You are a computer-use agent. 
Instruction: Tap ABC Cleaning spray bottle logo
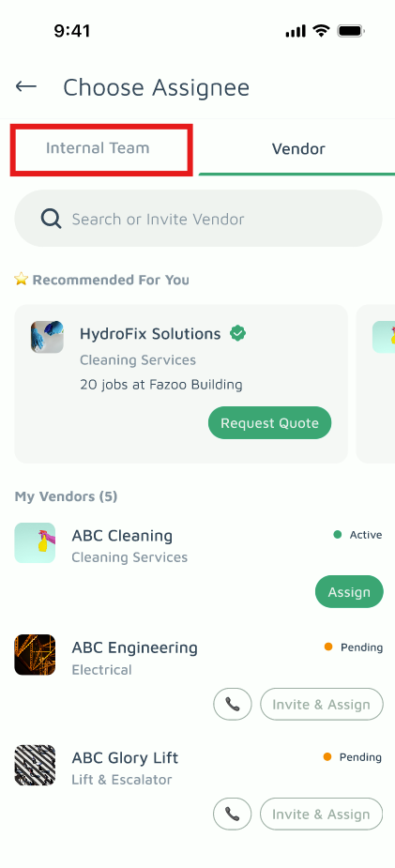[35, 542]
